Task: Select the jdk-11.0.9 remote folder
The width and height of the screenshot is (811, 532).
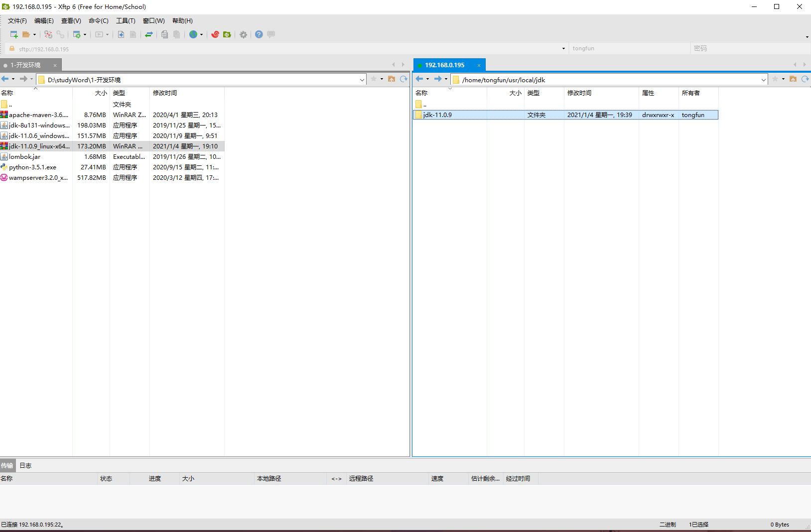Action: tap(565, 115)
